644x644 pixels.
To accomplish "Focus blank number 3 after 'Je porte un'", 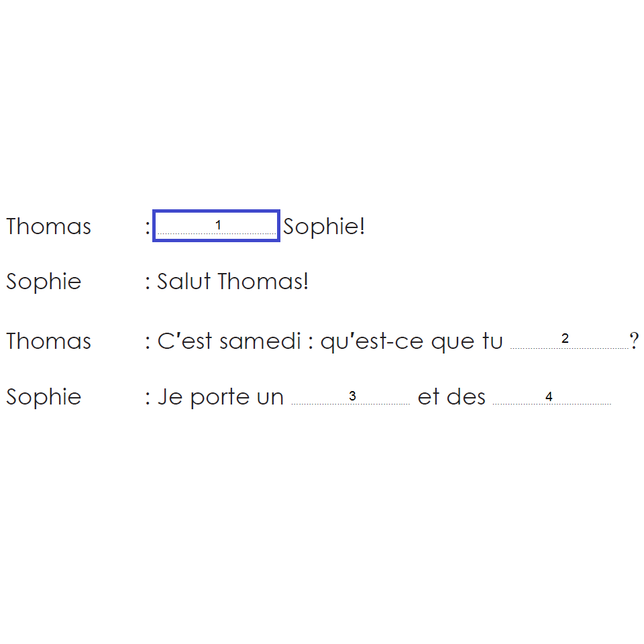I will 350,396.
